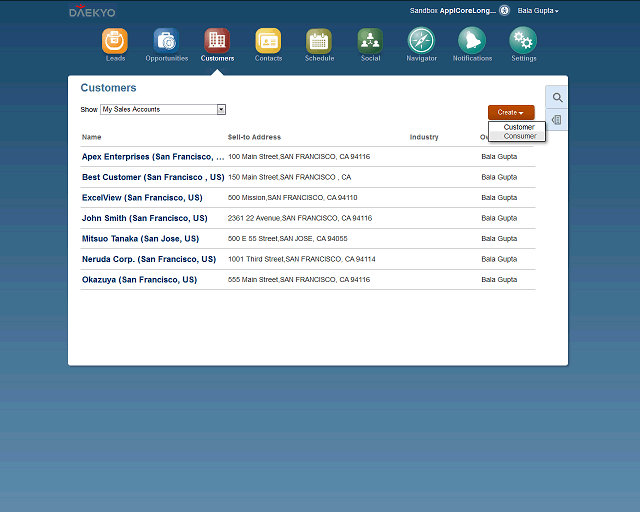Click Bala Gupta owner in Okazuya row
Viewport: 640px width, 512px height.
pos(499,280)
